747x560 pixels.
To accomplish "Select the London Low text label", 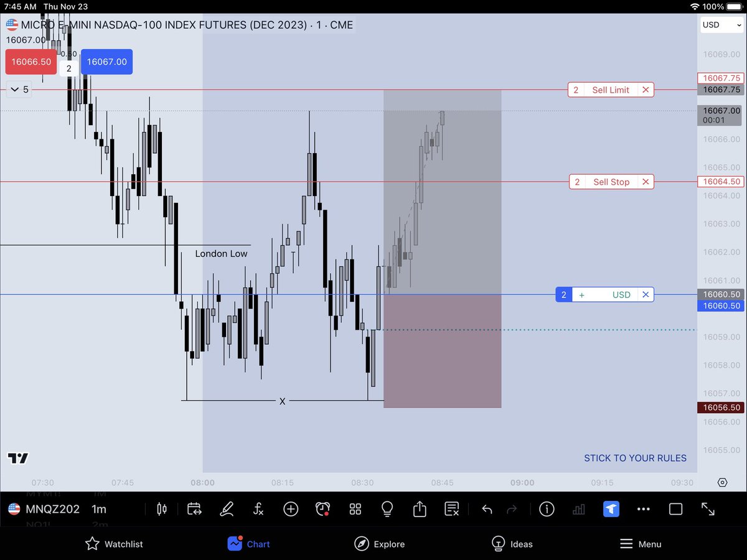I will 221,253.
